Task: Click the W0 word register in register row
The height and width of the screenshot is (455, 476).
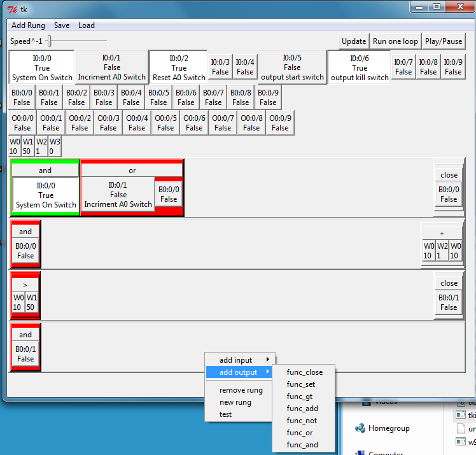Action: click(x=15, y=146)
